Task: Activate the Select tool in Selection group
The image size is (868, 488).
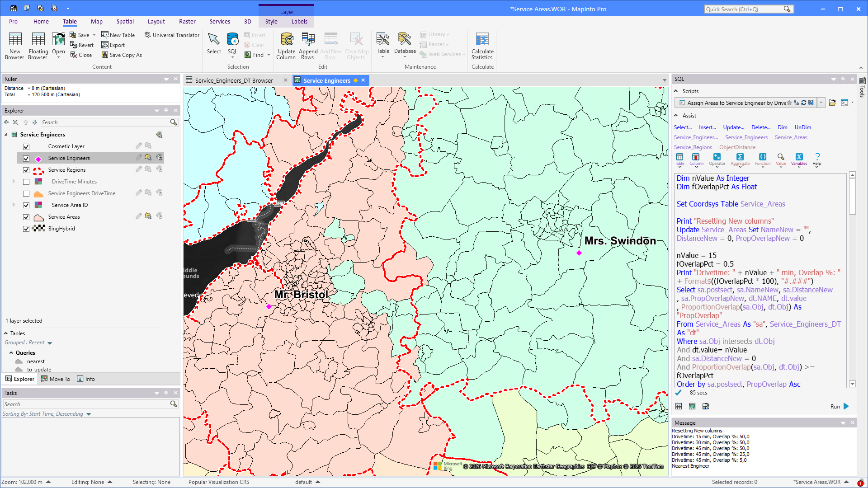Action: [x=214, y=43]
